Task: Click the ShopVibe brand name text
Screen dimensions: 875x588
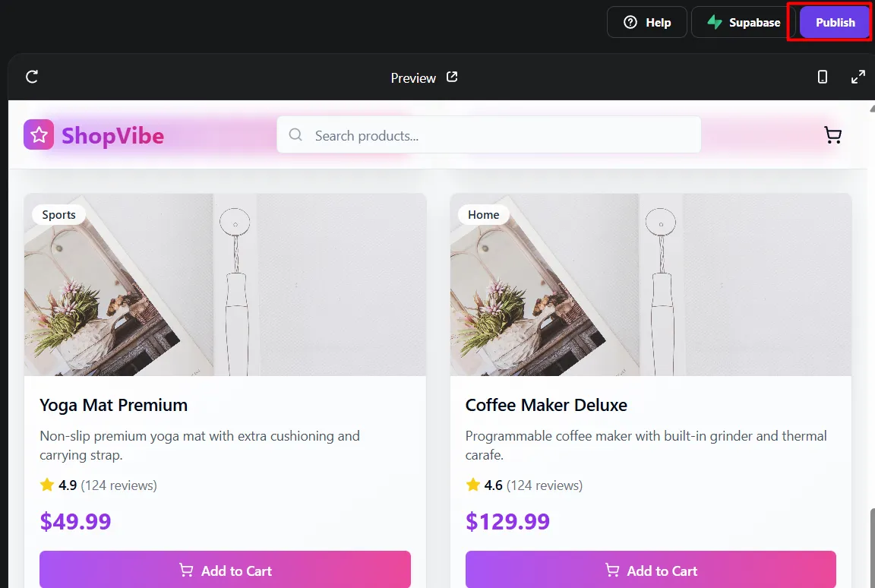Action: pyautogui.click(x=112, y=135)
